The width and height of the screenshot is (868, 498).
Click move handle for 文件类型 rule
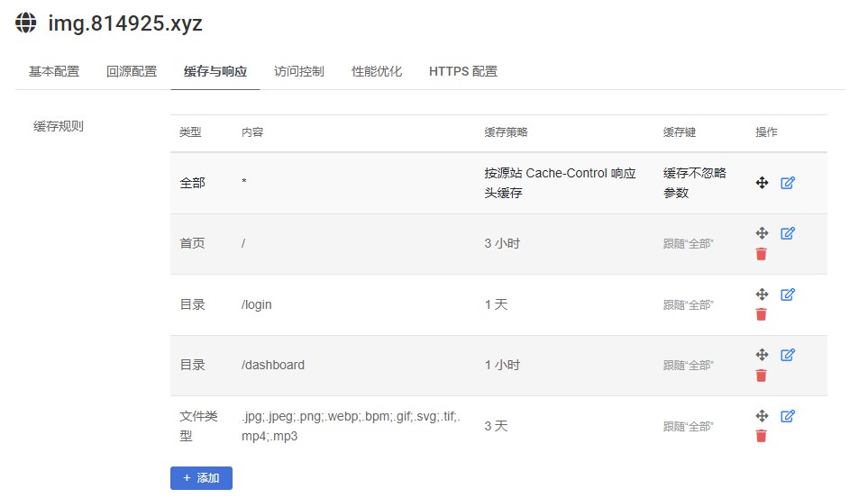point(762,416)
